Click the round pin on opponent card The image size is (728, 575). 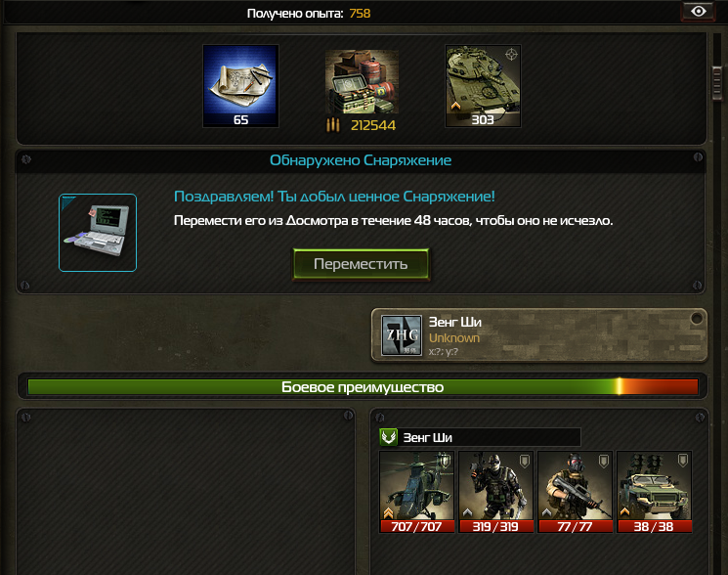coord(697,318)
